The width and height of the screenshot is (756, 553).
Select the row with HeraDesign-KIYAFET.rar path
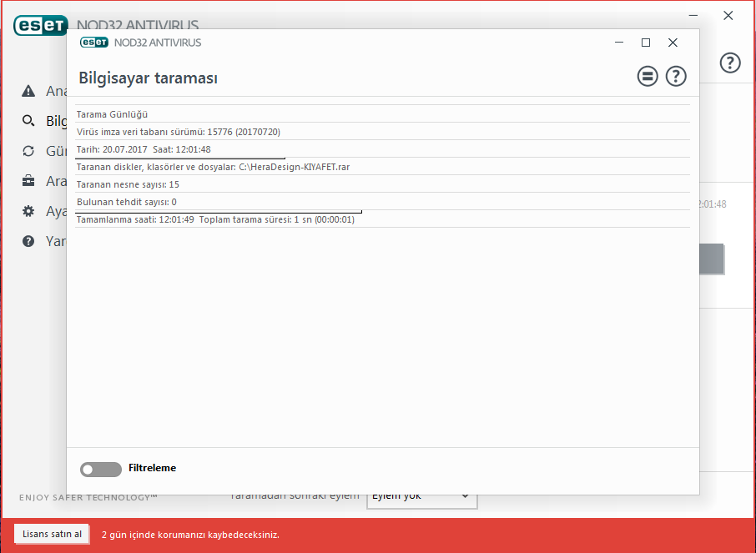[x=382, y=167]
